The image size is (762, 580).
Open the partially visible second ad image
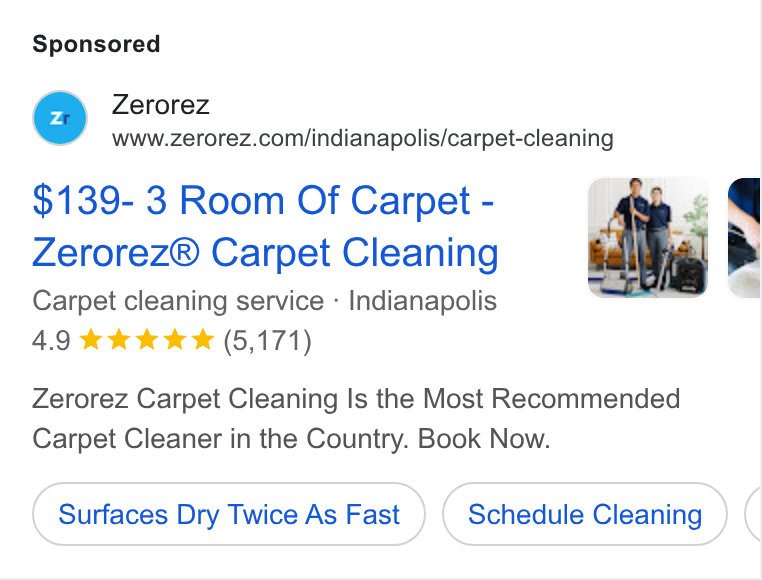coord(745,237)
